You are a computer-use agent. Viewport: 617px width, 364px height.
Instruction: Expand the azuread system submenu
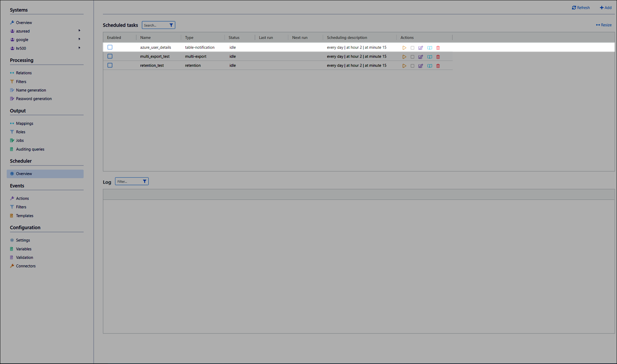79,31
